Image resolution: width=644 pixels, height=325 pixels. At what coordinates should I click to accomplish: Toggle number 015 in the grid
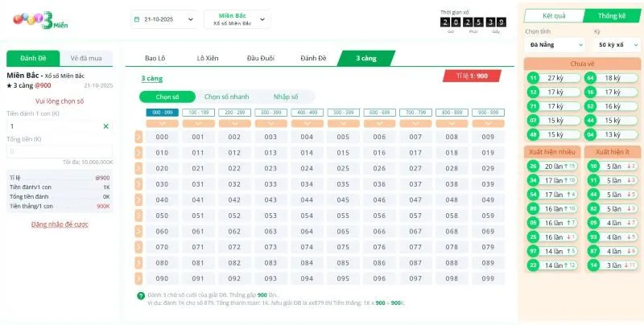coord(344,153)
